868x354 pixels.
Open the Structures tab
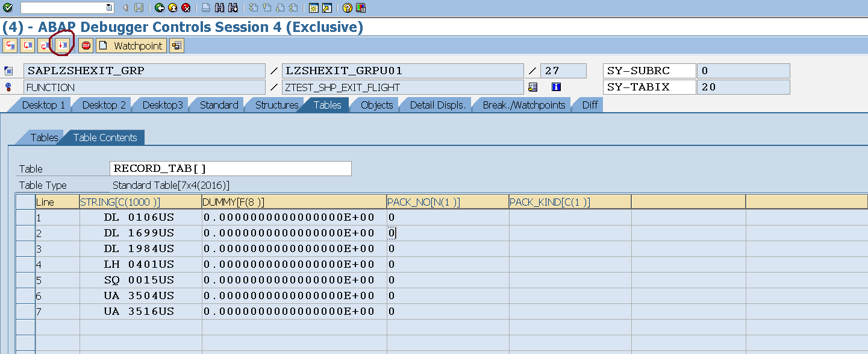276,105
